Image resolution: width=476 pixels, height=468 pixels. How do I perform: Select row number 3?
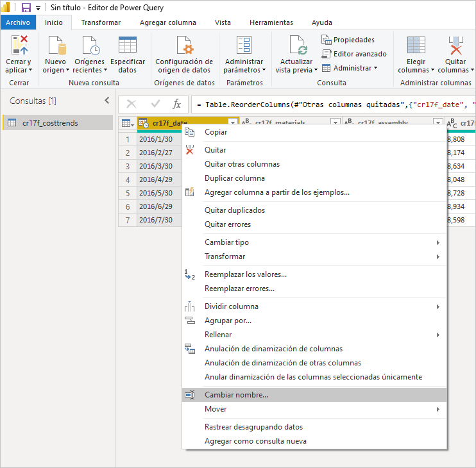click(128, 166)
